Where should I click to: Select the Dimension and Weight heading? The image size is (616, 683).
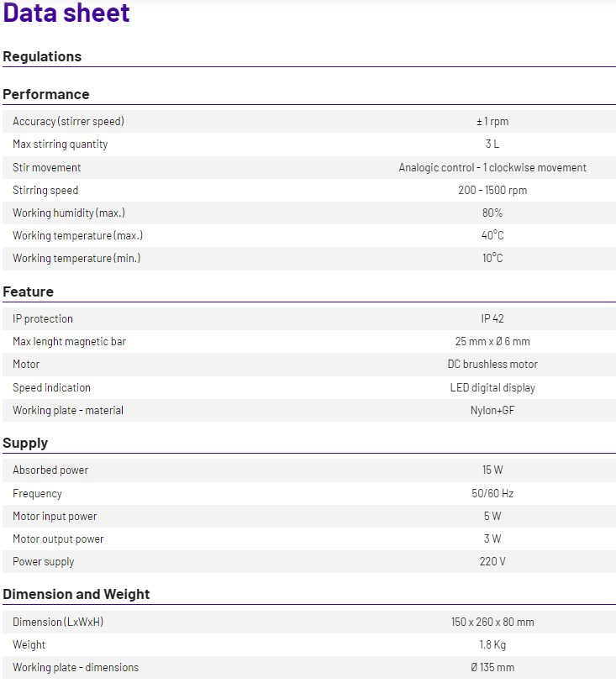[76, 594]
